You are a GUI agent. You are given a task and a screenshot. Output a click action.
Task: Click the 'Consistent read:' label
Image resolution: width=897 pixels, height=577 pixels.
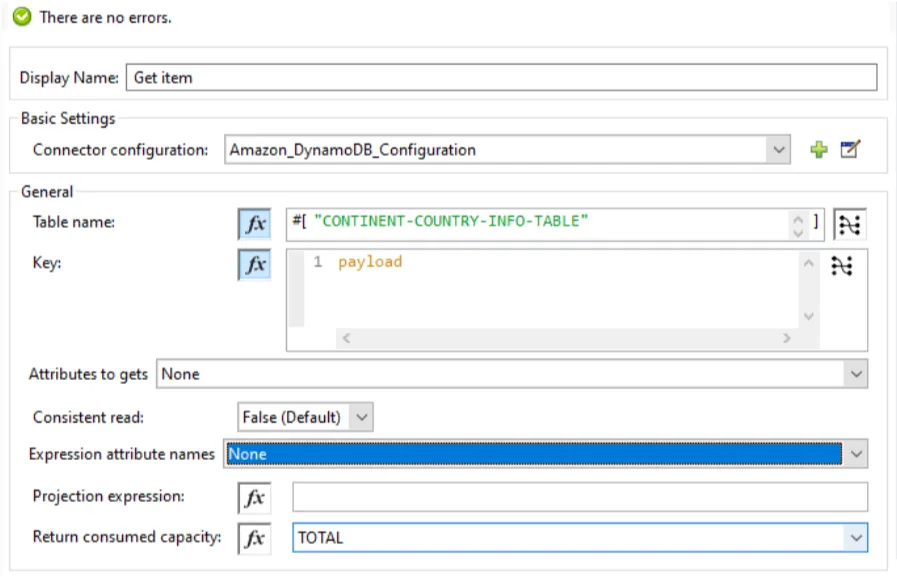click(x=88, y=417)
